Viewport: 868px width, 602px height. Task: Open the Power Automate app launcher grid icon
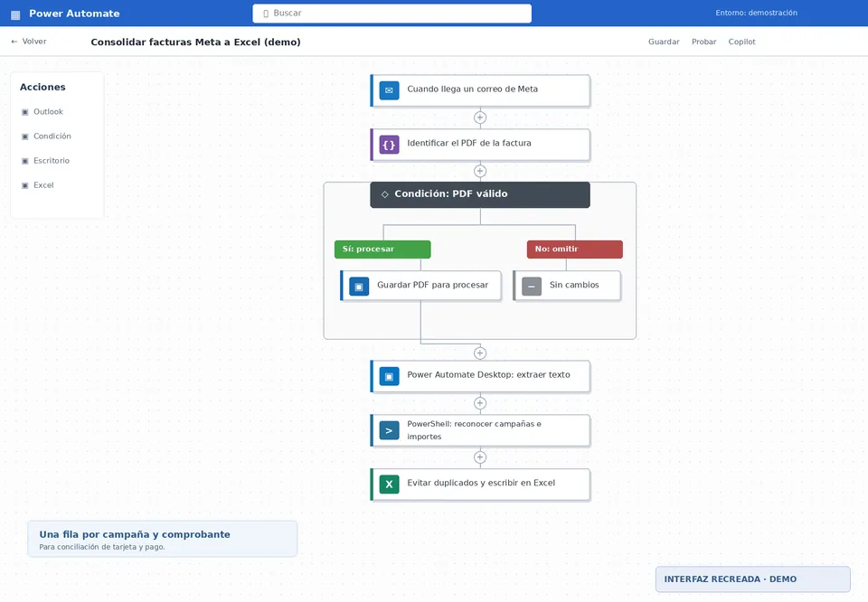click(15, 14)
